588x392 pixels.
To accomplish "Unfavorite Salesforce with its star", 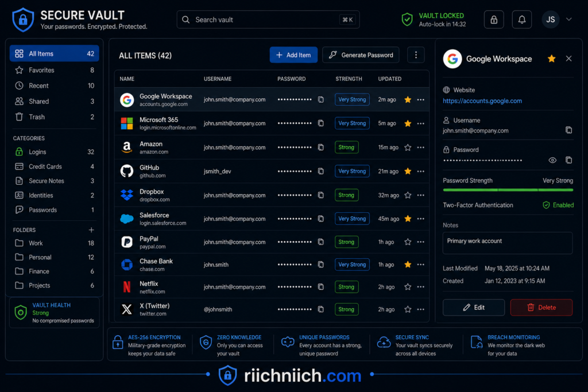I will pos(408,219).
